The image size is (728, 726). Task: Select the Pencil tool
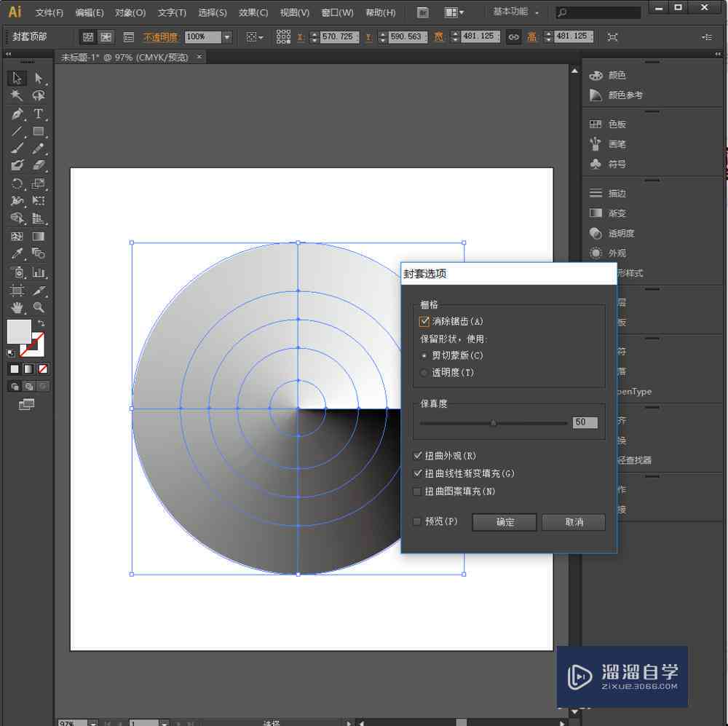[38, 149]
